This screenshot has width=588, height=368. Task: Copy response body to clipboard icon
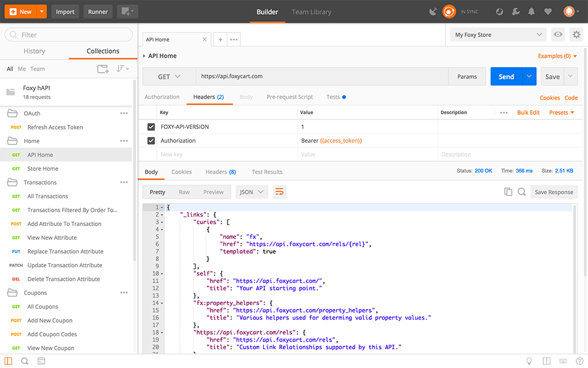point(508,192)
